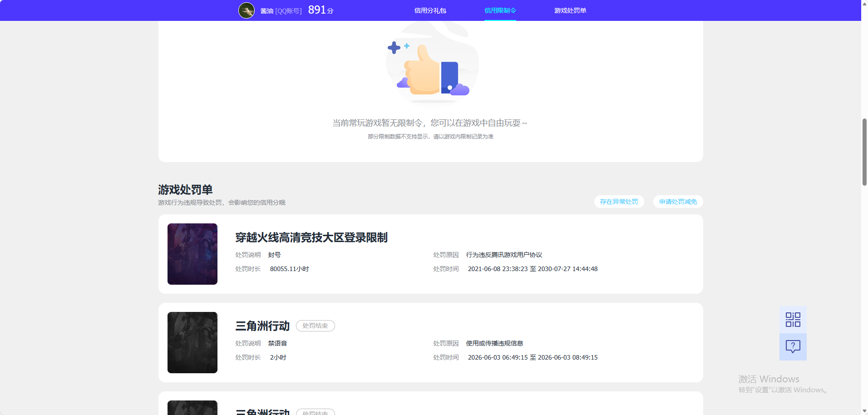Click scrollbar up arrow
This screenshot has height=415, width=868.
tap(864, 3)
